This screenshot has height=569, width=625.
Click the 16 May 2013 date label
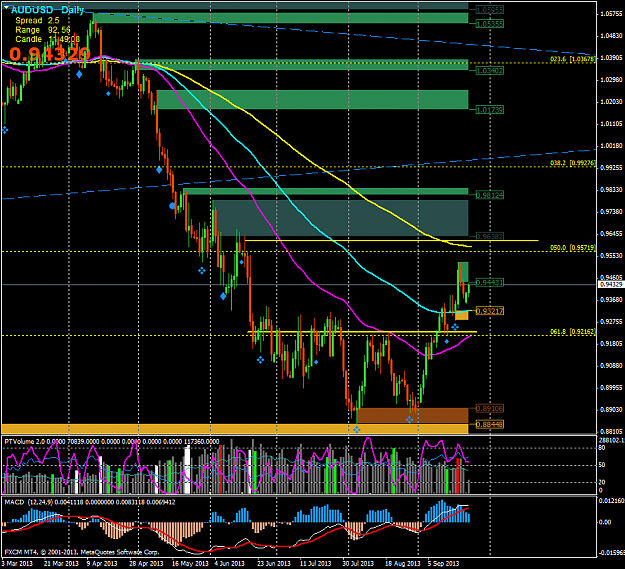(x=190, y=564)
